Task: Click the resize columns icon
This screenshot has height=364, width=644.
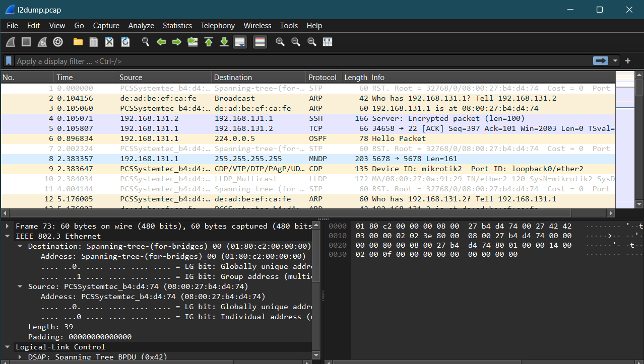Action: click(328, 42)
